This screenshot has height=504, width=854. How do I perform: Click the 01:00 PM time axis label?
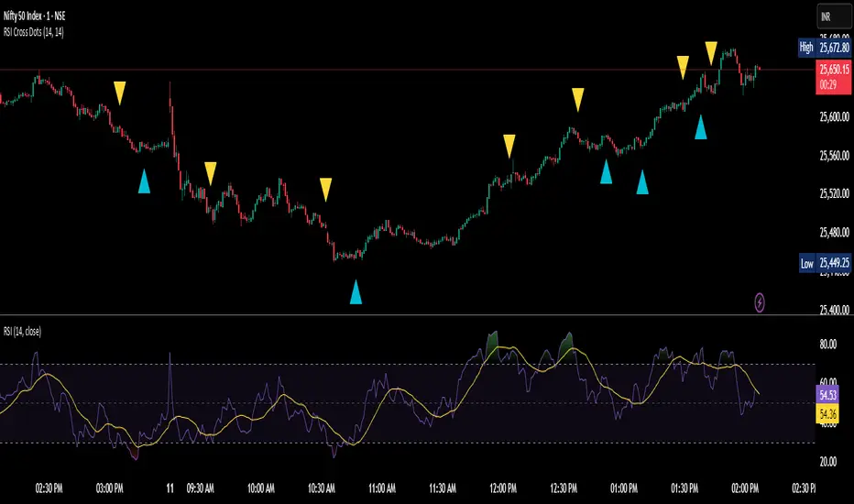(x=624, y=488)
